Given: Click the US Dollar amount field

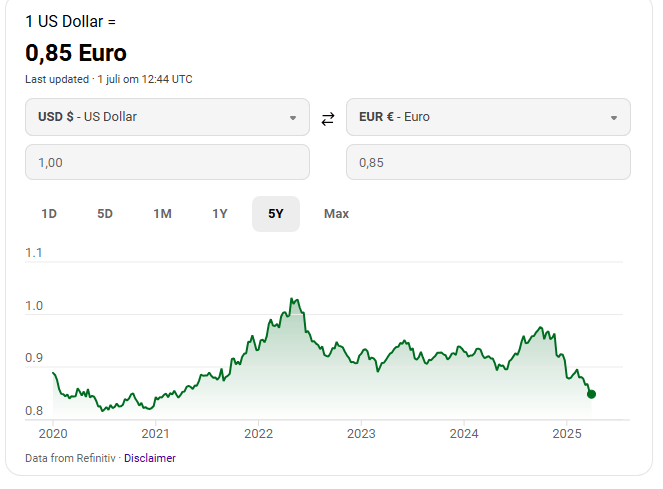Looking at the screenshot, I should (167, 162).
